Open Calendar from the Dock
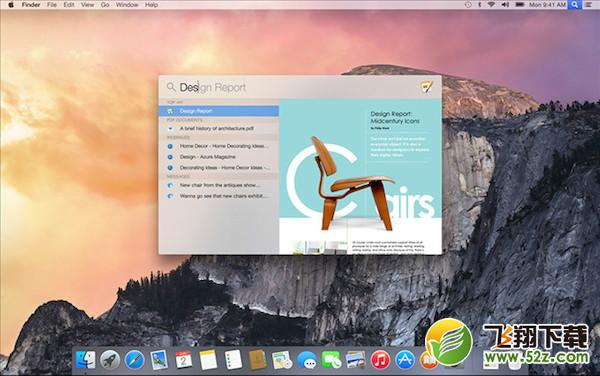 pos(184,360)
